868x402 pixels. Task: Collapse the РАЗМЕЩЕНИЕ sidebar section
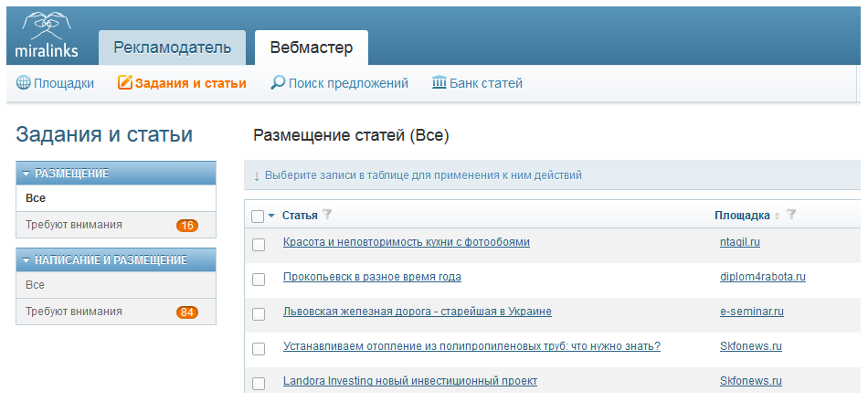click(x=26, y=174)
